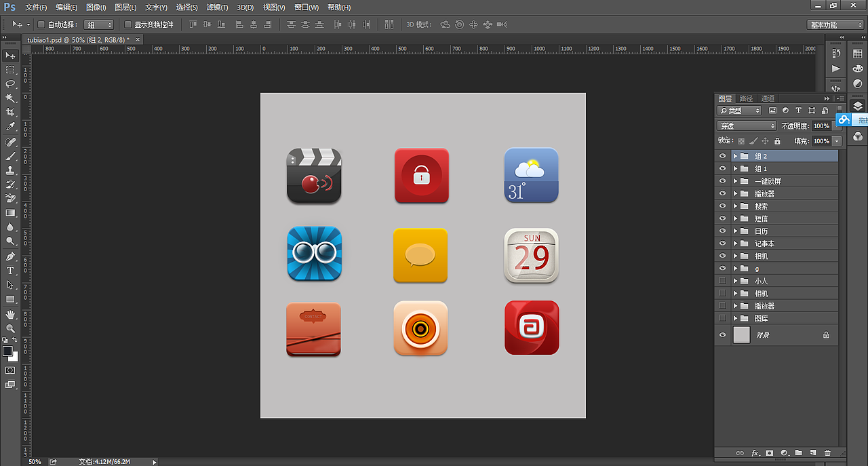Add a layer mask
Image resolution: width=868 pixels, height=466 pixels.
(770, 452)
